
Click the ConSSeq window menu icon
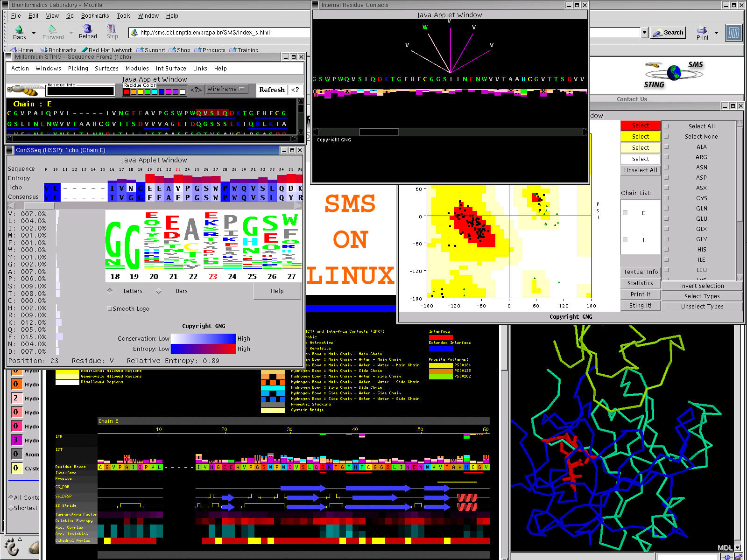click(10, 150)
